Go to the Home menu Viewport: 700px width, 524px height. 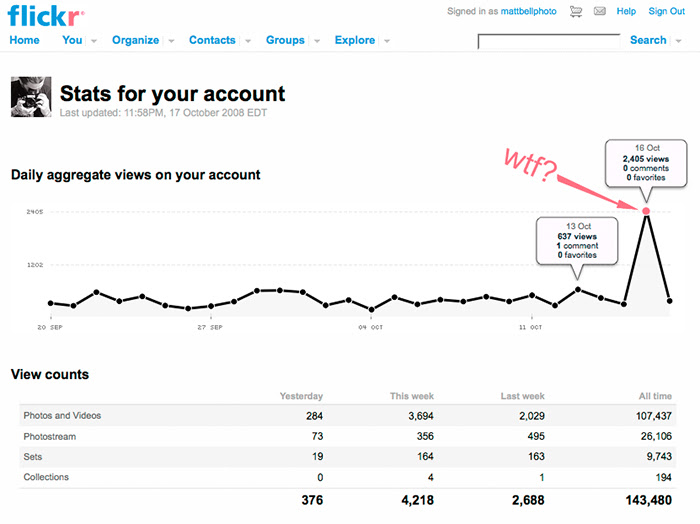click(x=25, y=40)
